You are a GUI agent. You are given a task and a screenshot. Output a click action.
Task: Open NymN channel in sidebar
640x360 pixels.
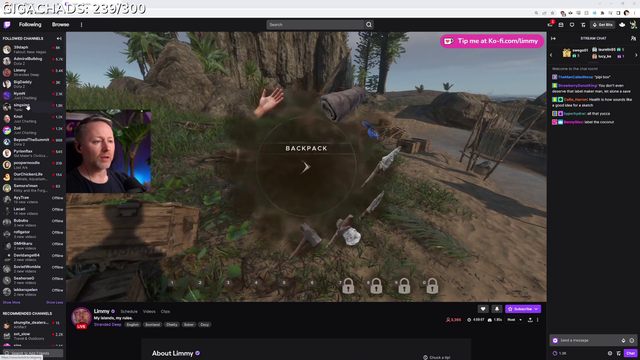(33, 96)
